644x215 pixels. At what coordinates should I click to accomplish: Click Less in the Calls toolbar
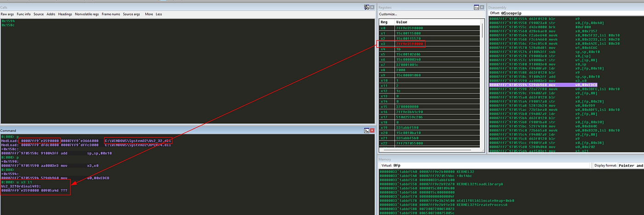click(159, 14)
